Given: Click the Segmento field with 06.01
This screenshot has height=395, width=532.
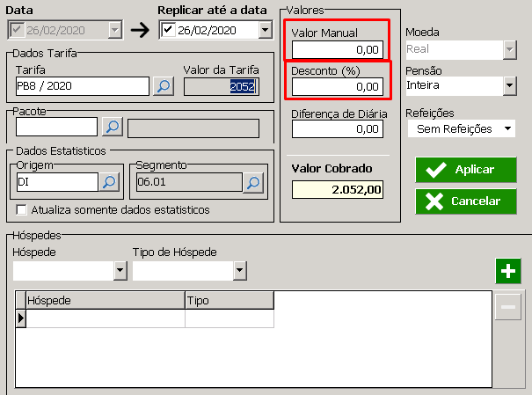Looking at the screenshot, I should point(189,183).
